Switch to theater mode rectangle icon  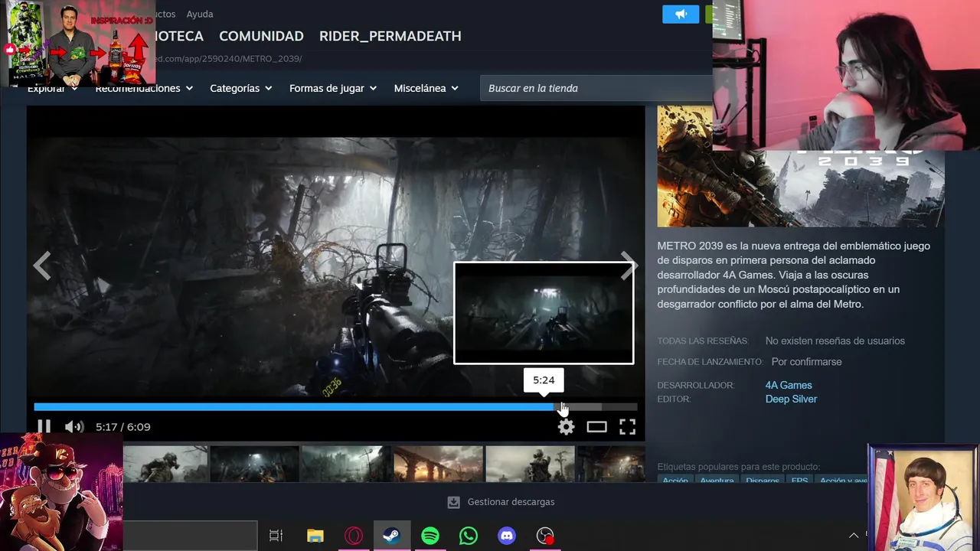coord(596,427)
